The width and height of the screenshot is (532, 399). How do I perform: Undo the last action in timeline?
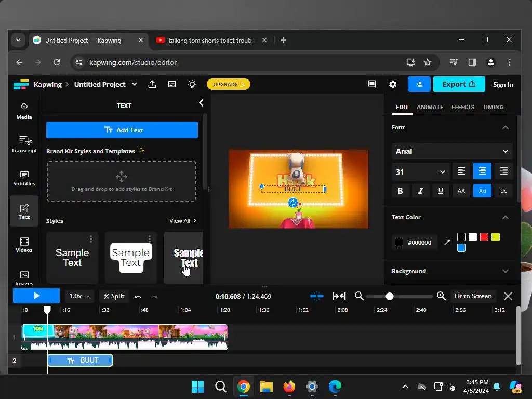point(138,297)
